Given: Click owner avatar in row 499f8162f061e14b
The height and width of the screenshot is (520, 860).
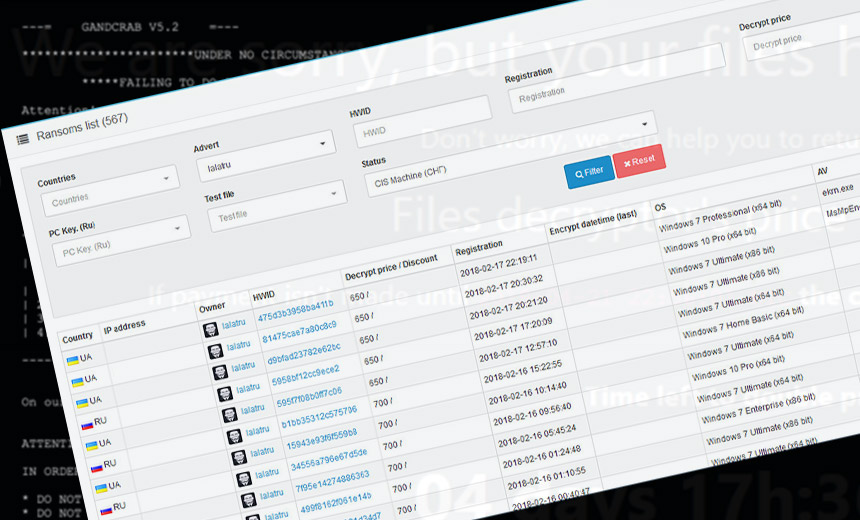Looking at the screenshot, I should pos(253,517).
